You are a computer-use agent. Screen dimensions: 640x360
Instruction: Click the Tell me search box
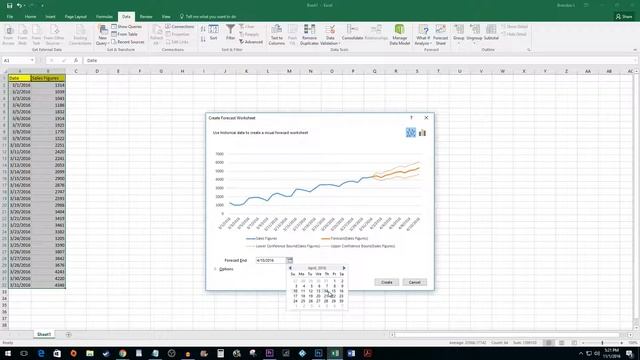tap(208, 17)
